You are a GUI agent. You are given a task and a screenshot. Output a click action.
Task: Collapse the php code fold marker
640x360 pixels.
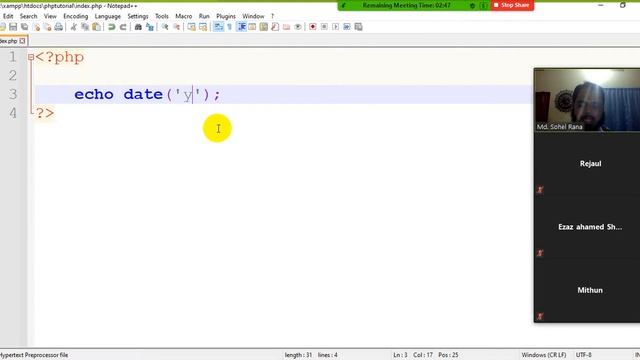[31, 57]
